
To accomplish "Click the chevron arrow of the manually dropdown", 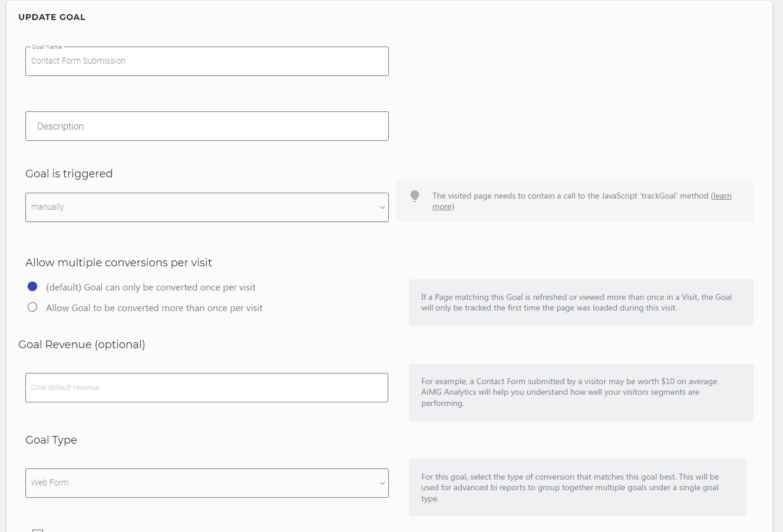I will pos(382,207).
